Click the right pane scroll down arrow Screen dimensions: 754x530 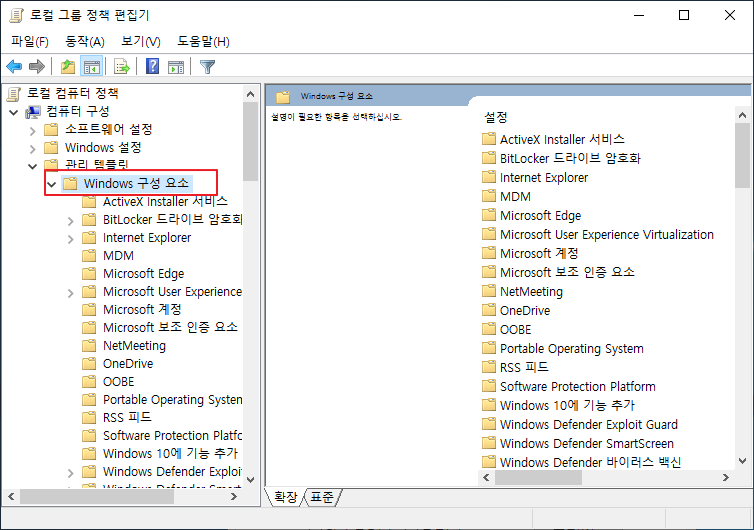[x=742, y=461]
